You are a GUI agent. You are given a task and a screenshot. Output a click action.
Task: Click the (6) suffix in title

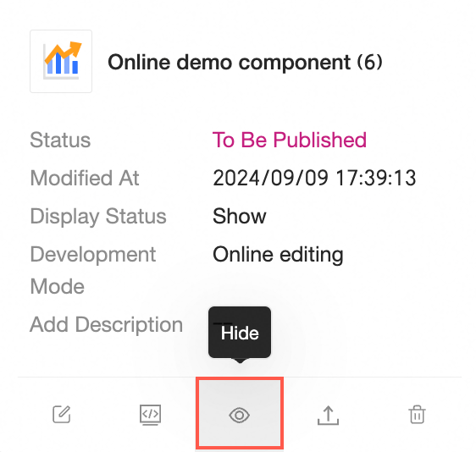point(370,62)
